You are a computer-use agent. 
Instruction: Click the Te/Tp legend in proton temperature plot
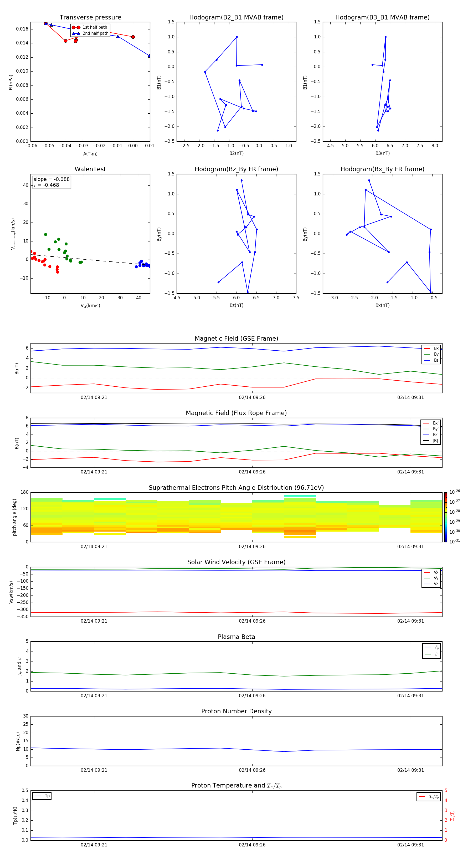[429, 796]
